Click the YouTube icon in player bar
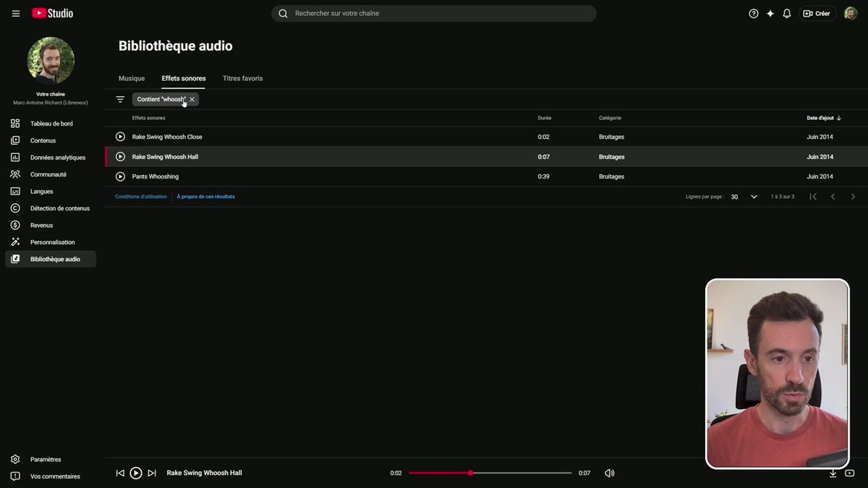 [850, 473]
